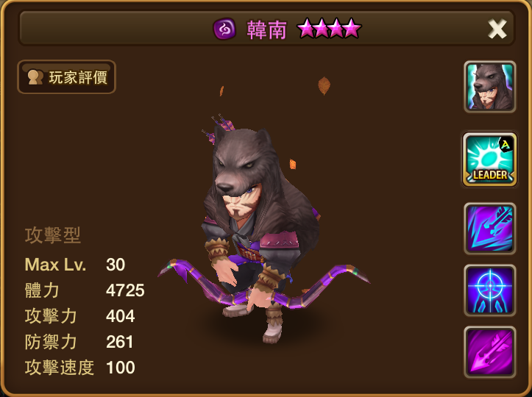The width and height of the screenshot is (532, 397).
Task: Close the 韓南 monster info window
Action: [x=497, y=29]
